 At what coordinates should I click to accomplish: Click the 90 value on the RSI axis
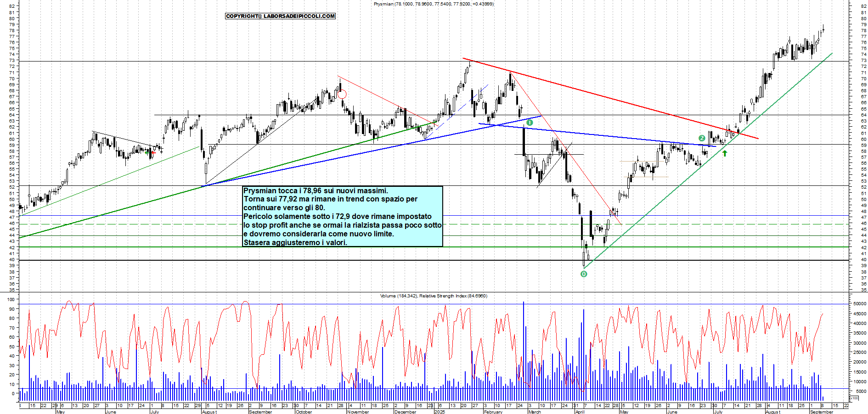click(x=11, y=309)
